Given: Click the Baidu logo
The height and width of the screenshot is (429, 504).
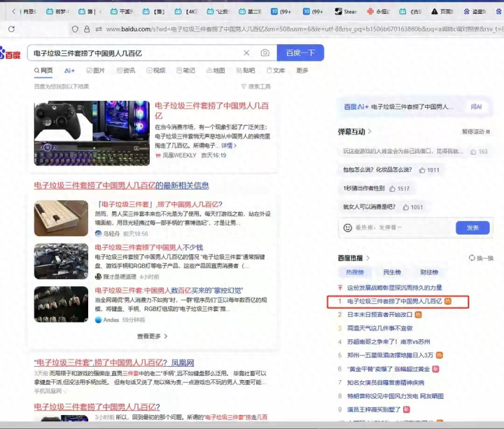Looking at the screenshot, I should pyautogui.click(x=10, y=54).
